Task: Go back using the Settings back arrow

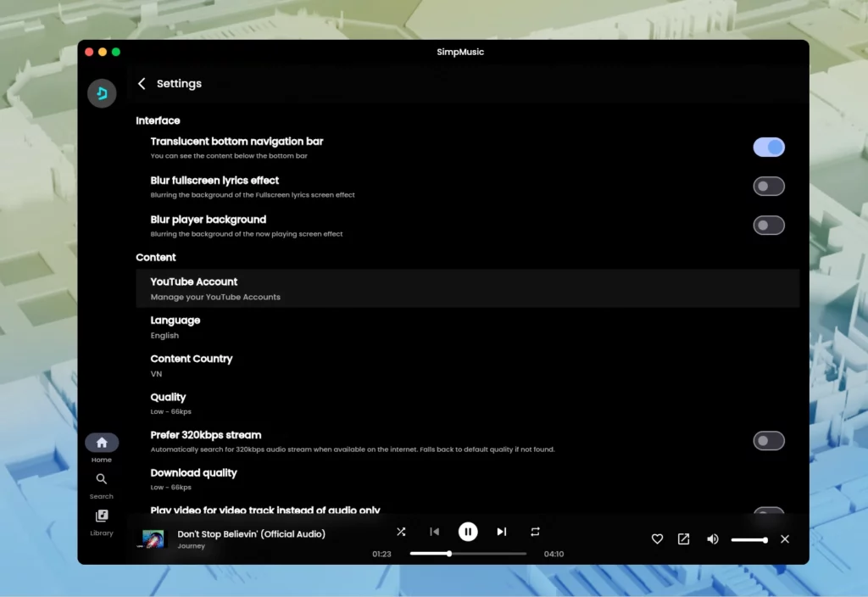Action: click(x=142, y=83)
